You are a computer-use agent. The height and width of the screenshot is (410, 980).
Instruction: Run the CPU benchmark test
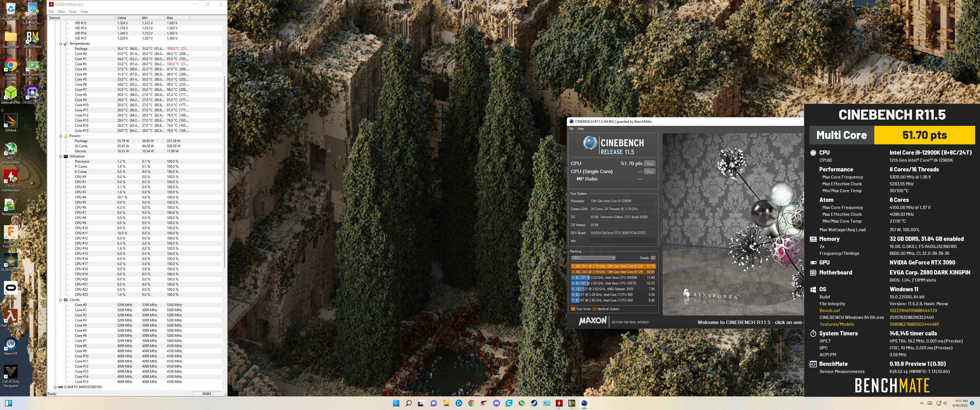[650, 164]
